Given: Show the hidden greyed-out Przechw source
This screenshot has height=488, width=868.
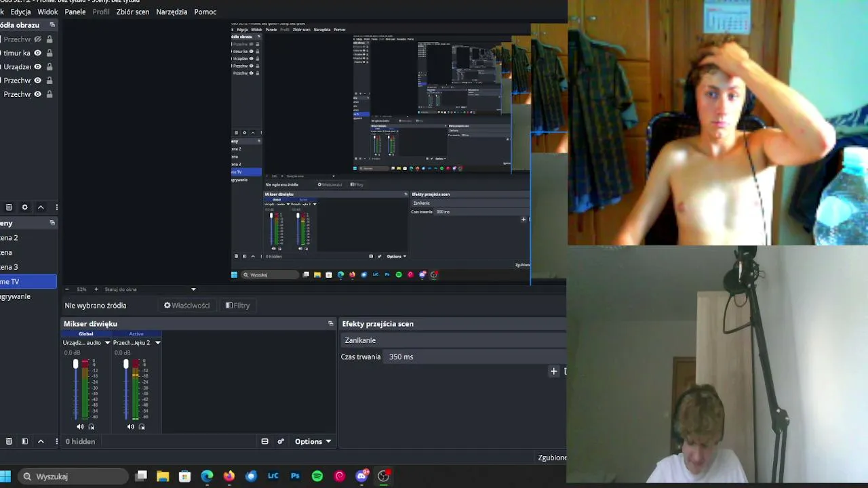Looking at the screenshot, I should (x=38, y=39).
